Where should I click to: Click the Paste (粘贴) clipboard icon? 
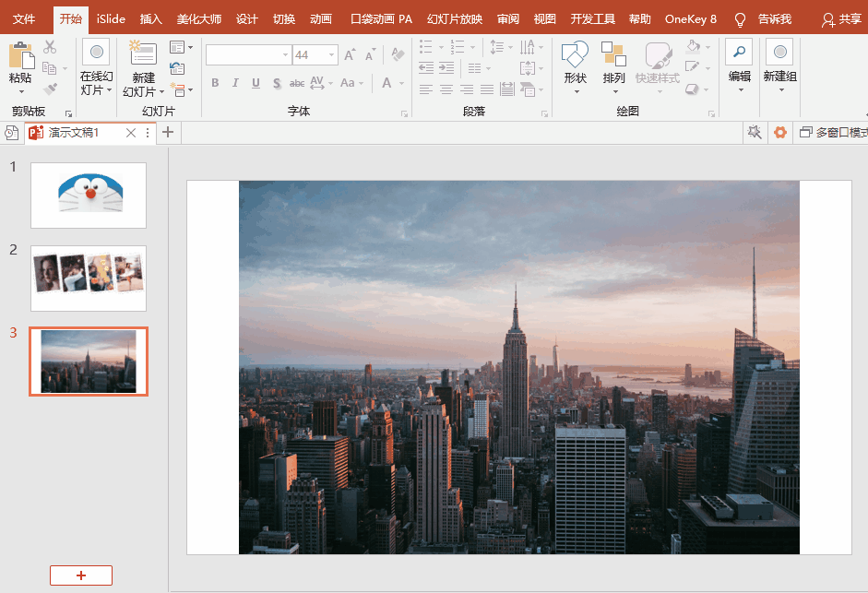click(21, 55)
